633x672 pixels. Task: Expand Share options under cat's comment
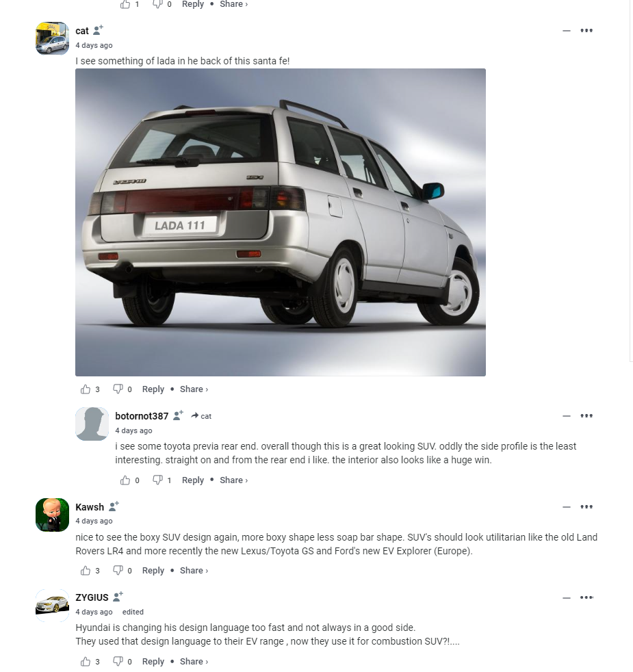194,389
